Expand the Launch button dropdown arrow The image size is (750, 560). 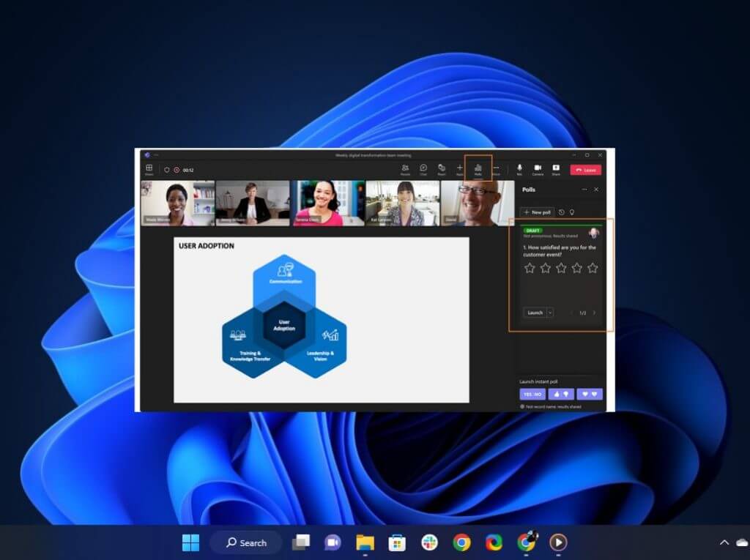pyautogui.click(x=550, y=313)
